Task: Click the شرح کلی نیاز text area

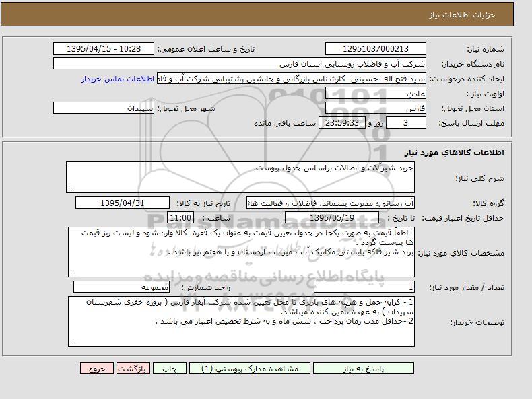Action: coord(240,177)
